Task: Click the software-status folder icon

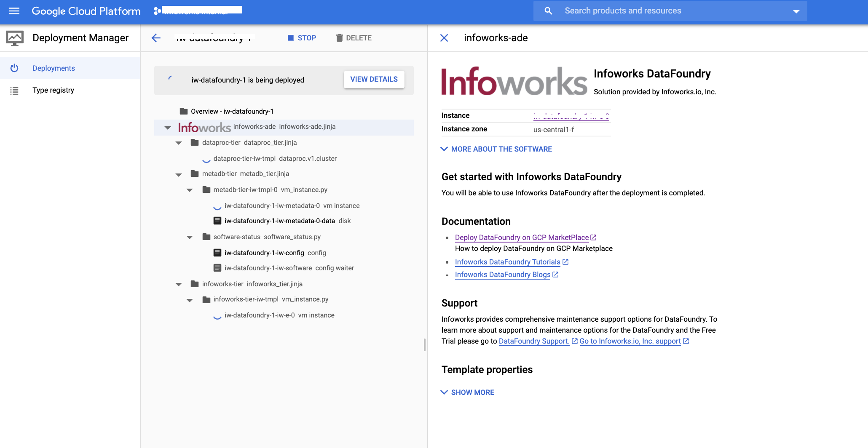Action: click(206, 237)
